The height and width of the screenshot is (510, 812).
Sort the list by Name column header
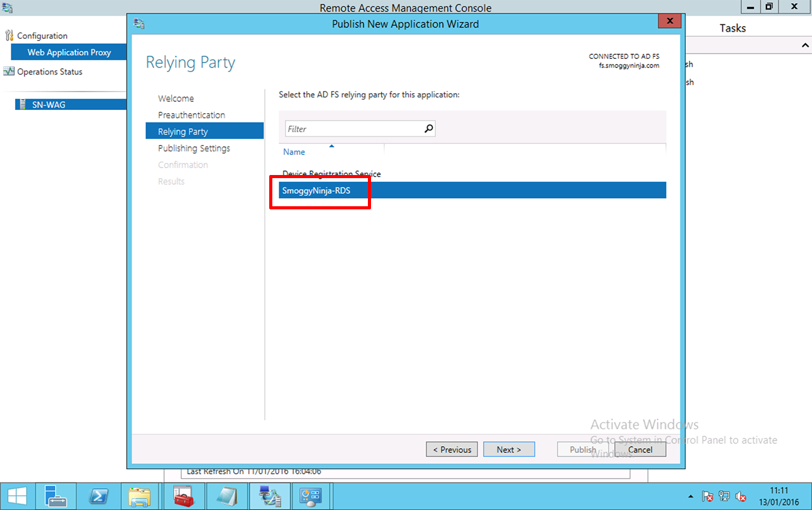(294, 152)
